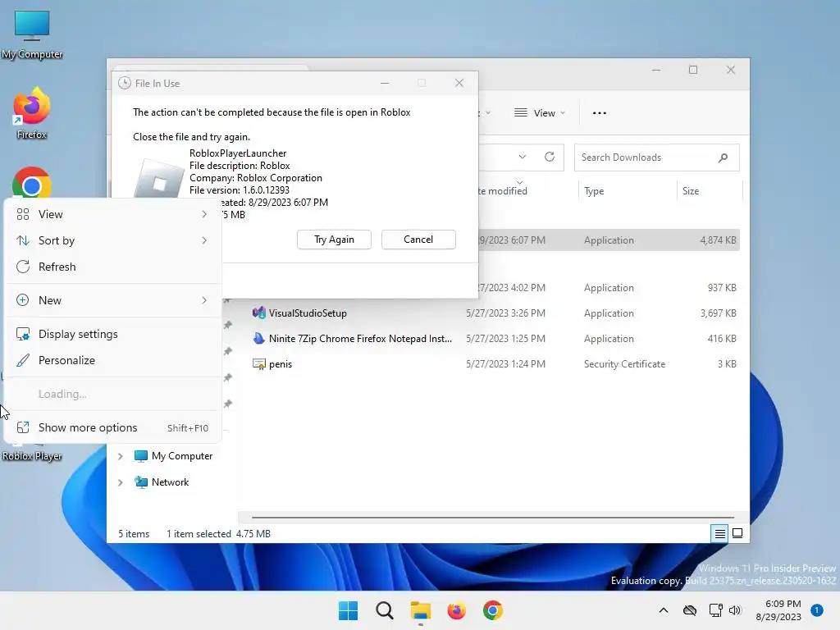Click Cancel in File In Use dialog
Image resolution: width=840 pixels, height=630 pixels.
click(418, 240)
